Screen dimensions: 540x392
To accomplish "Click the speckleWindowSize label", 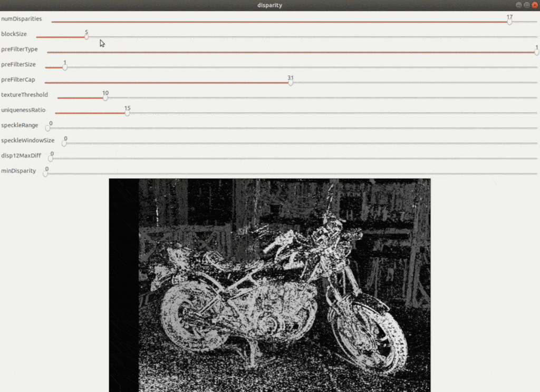I will pos(27,141).
